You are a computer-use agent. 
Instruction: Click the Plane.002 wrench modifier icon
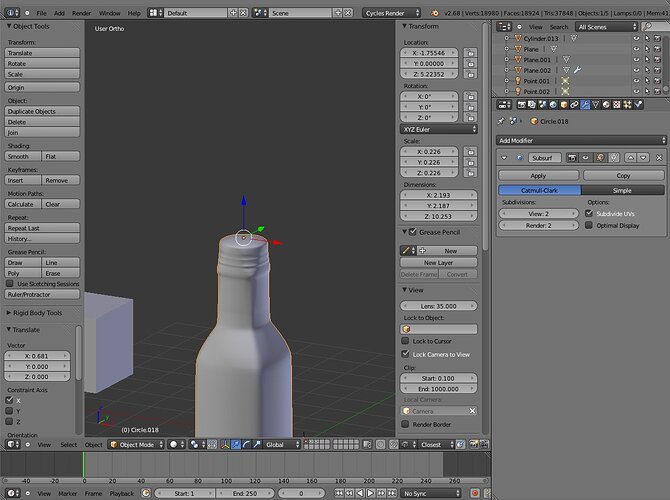coord(577,70)
